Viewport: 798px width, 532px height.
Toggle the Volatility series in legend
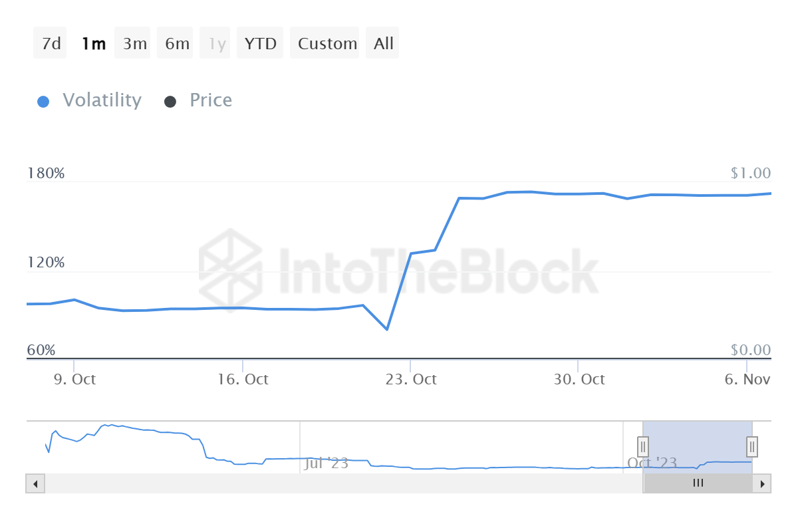tap(90, 100)
